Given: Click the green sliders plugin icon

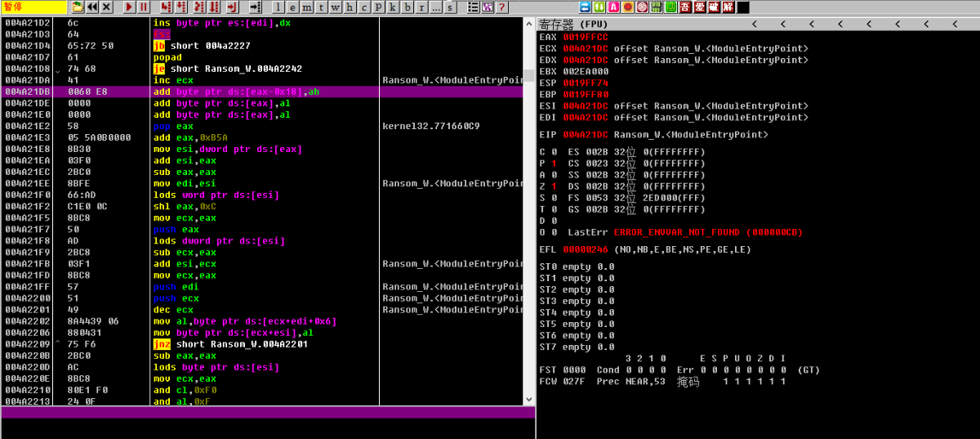Looking at the screenshot, I should [656, 7].
